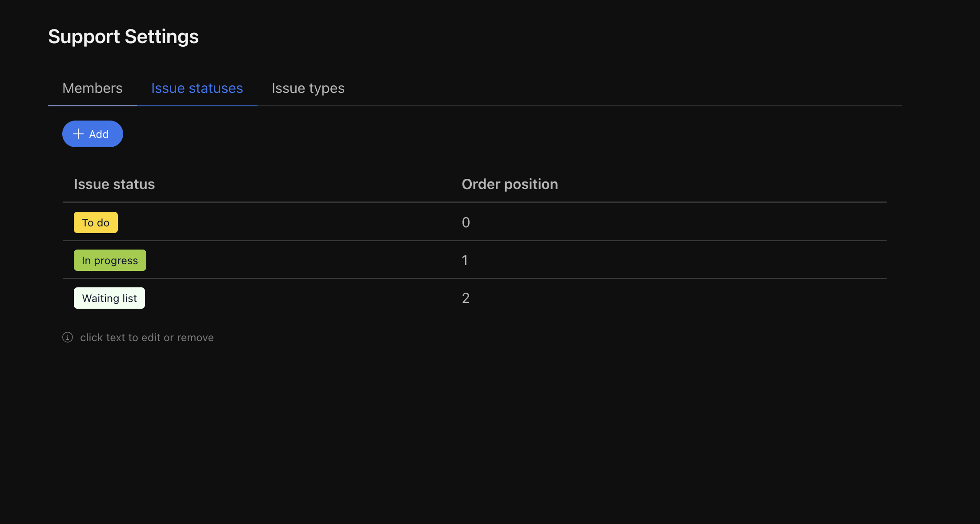Image resolution: width=980 pixels, height=524 pixels.
Task: Click order position 2 value
Action: (466, 298)
